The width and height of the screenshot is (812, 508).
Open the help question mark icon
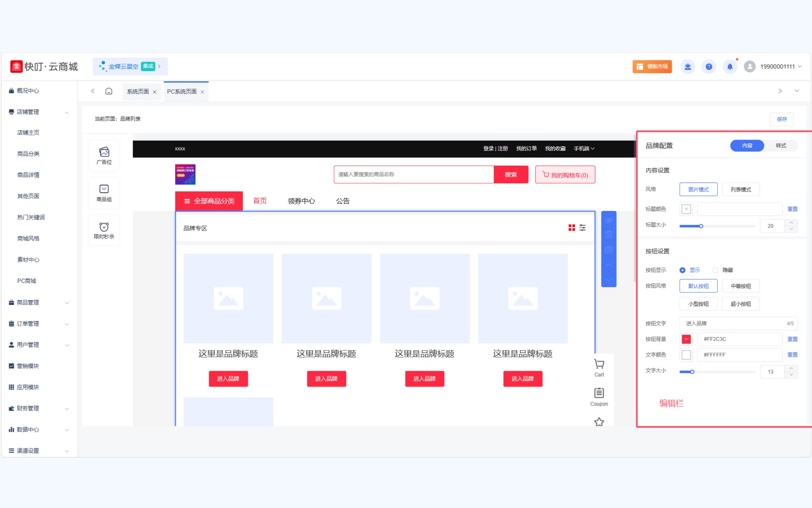[x=709, y=67]
